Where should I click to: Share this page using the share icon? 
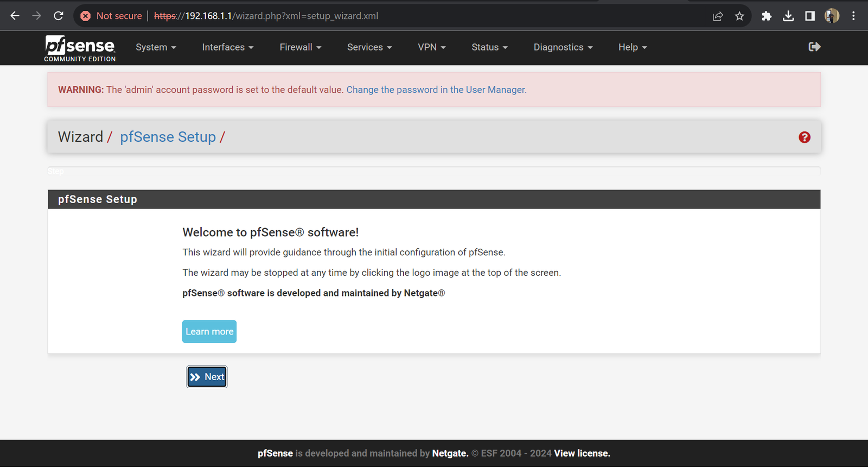click(718, 16)
